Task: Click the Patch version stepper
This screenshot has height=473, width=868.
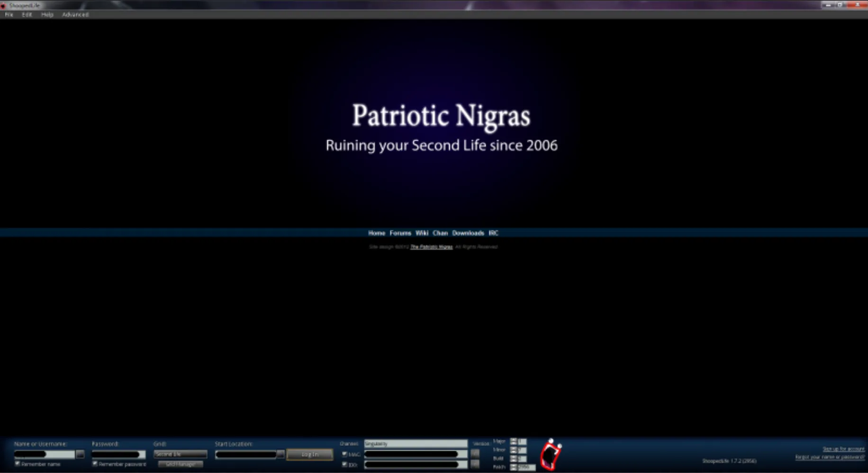Action: coord(513,467)
